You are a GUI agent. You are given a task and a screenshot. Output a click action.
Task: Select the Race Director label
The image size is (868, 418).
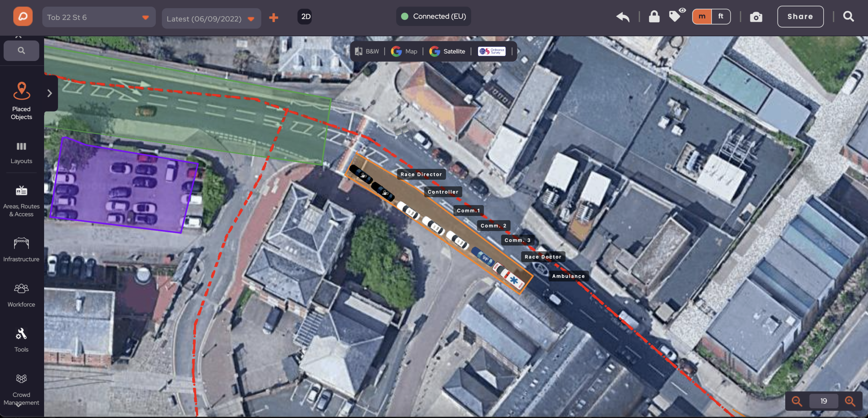coord(421,174)
